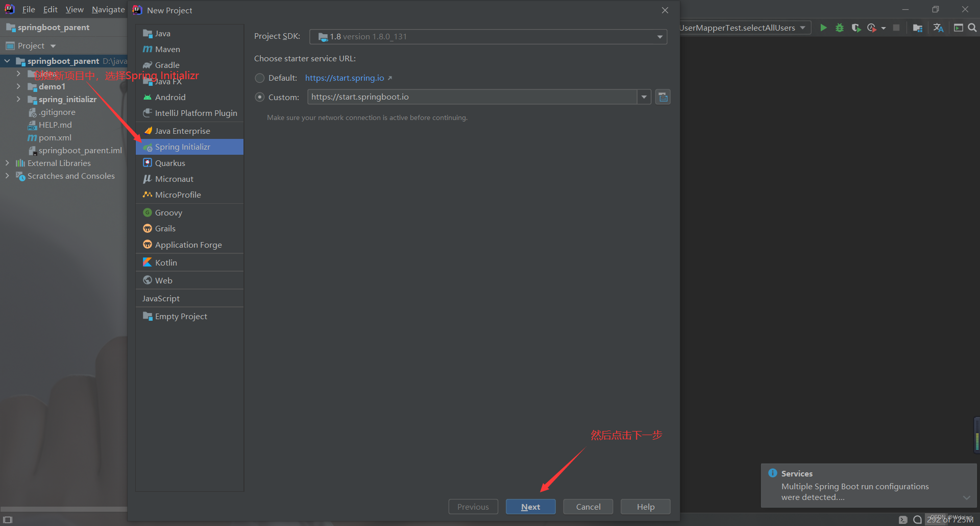Click the Search Everywhere magnifier icon
This screenshot has width=980, height=526.
tap(972, 28)
